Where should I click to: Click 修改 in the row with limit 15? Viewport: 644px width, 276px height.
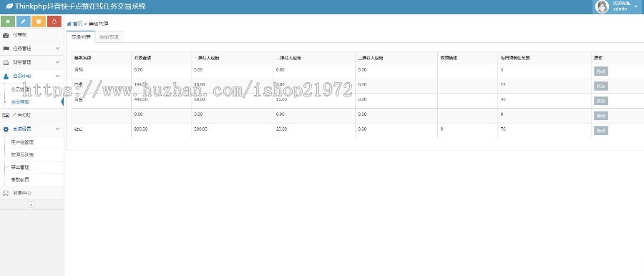click(x=600, y=86)
